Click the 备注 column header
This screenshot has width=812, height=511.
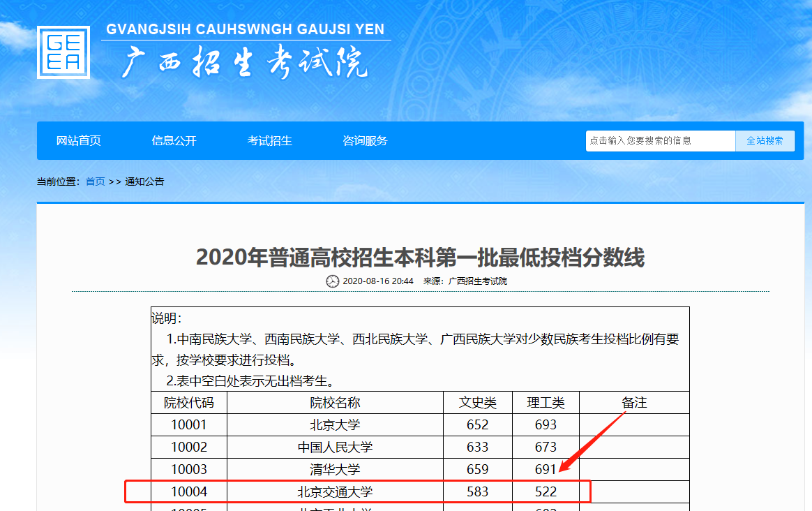634,403
